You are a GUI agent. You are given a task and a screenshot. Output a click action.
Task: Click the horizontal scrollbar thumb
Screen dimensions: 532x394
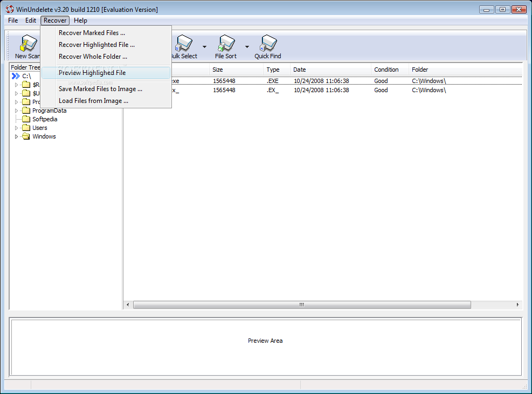point(302,305)
